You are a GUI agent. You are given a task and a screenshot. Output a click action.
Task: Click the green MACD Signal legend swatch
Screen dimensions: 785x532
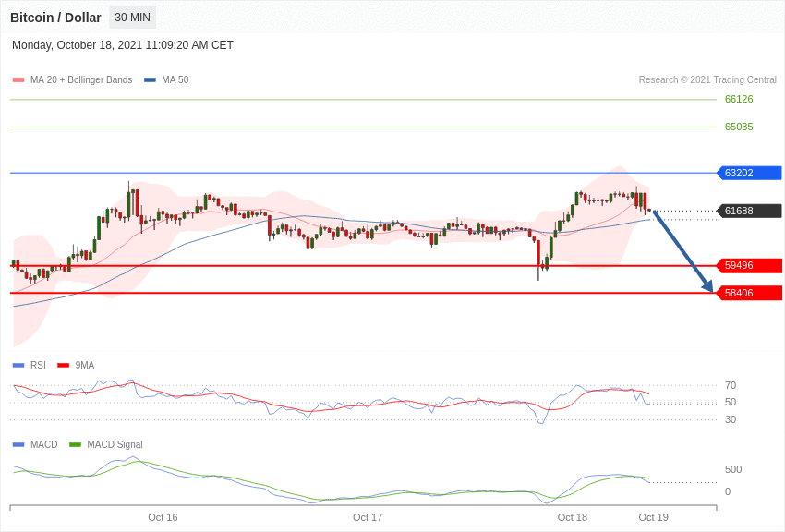pyautogui.click(x=75, y=445)
